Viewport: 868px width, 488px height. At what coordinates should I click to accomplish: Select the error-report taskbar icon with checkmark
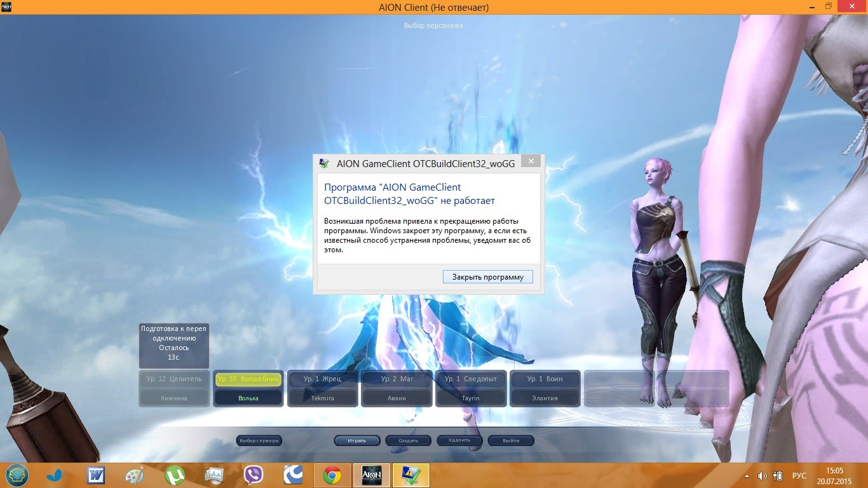coord(411,475)
